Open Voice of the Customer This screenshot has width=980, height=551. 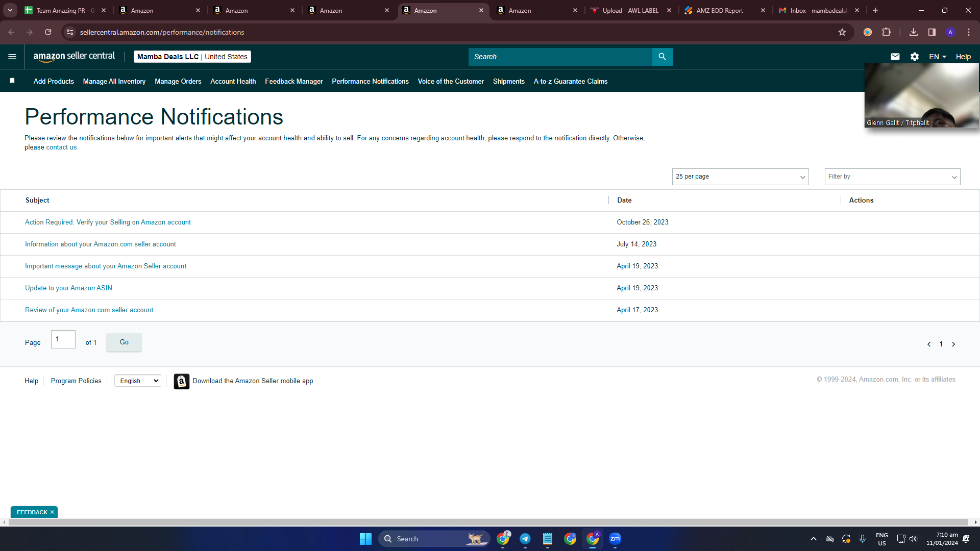[451, 81]
